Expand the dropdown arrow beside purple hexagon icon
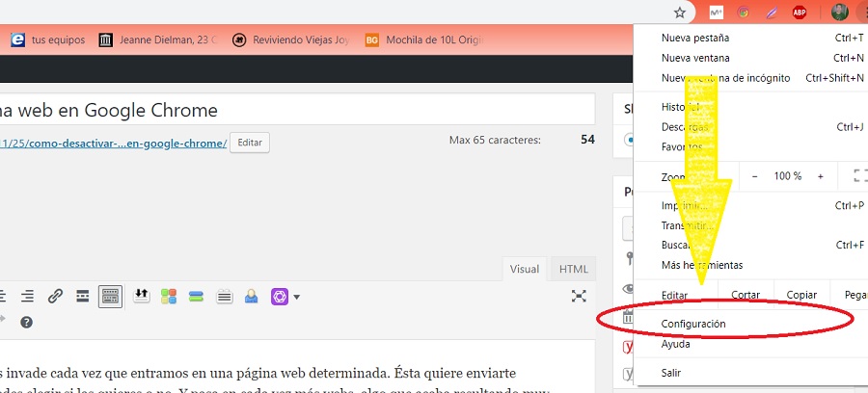 coord(297,297)
